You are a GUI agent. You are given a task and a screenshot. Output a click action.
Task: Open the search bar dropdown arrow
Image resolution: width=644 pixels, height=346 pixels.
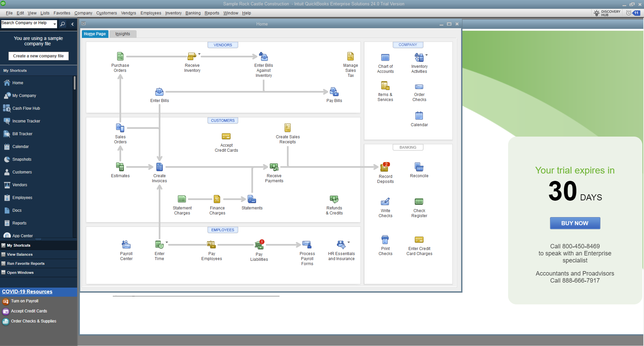coord(55,23)
